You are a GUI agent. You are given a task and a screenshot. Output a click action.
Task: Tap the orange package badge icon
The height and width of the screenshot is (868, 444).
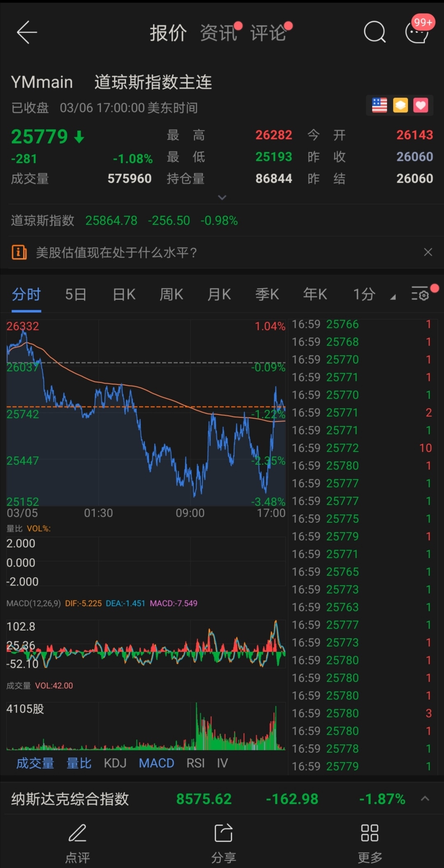[x=400, y=105]
